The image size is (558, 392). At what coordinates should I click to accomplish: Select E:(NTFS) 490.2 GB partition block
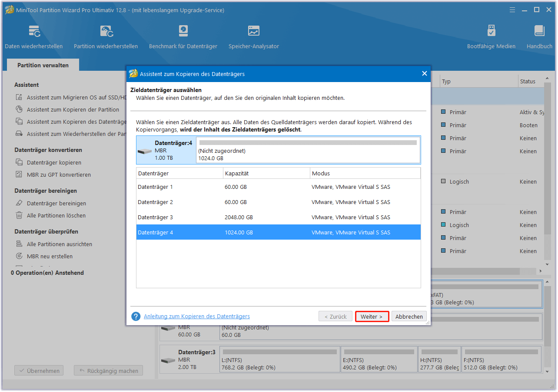point(379,359)
